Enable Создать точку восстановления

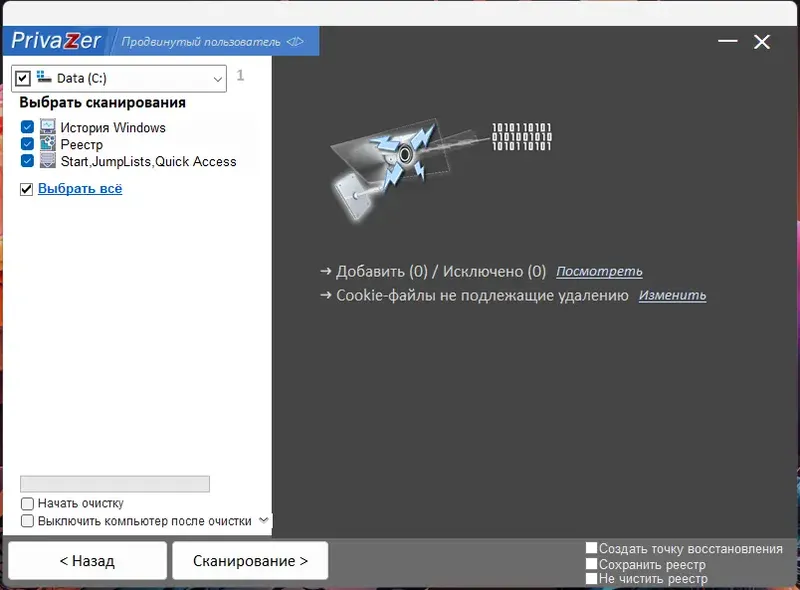[x=591, y=548]
